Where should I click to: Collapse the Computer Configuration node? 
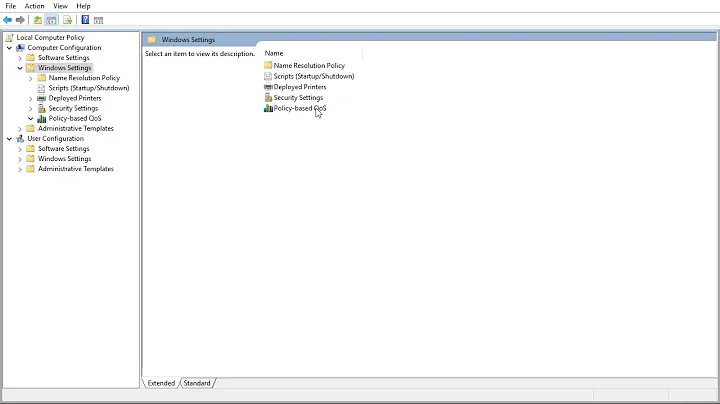[x=9, y=48]
